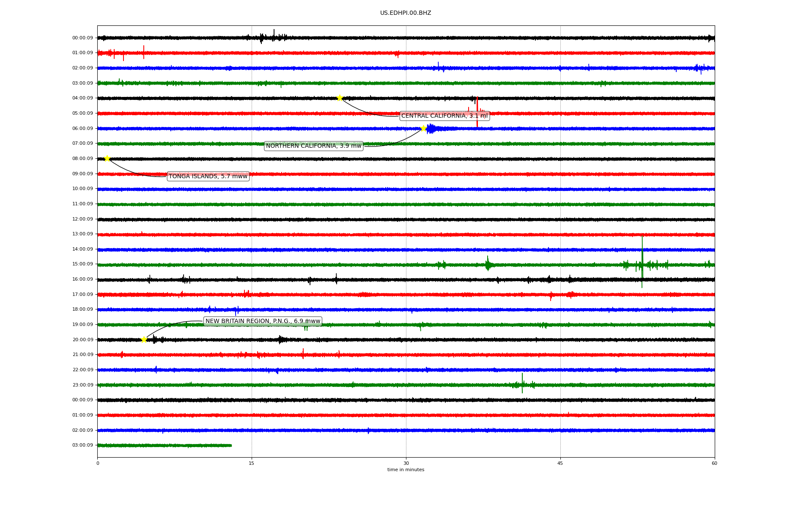Click the 45 tick on the x-axis
This screenshot has height=508, width=812.
coord(560,463)
